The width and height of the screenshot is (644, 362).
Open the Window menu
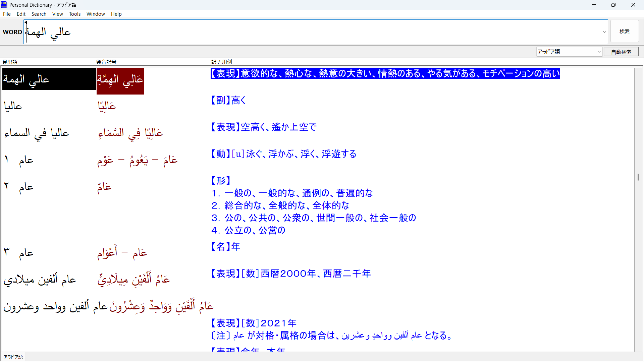[96, 14]
